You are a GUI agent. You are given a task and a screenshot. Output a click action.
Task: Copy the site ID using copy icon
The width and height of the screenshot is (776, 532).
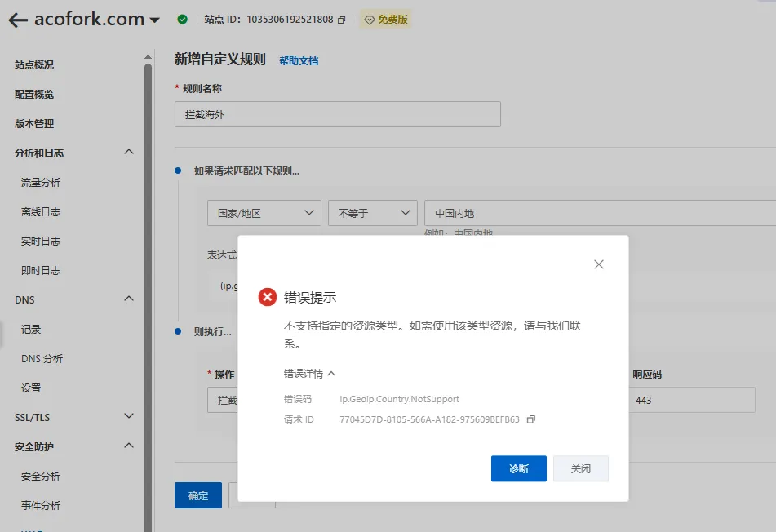click(x=342, y=20)
